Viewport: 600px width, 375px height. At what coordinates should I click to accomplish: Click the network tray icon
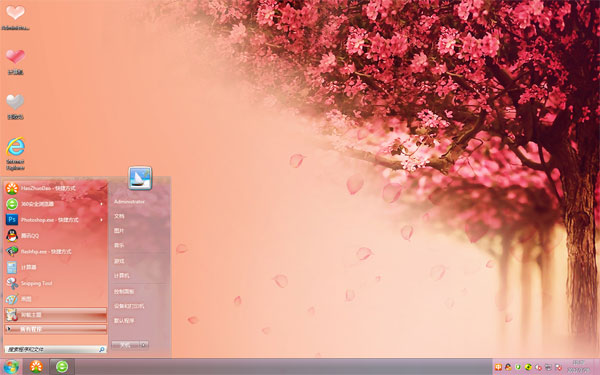[548, 367]
